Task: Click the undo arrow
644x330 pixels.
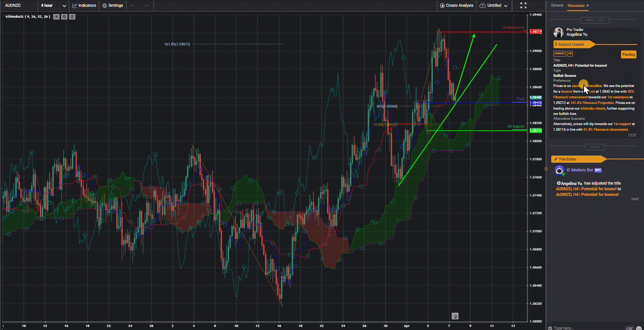Action: [x=133, y=5]
